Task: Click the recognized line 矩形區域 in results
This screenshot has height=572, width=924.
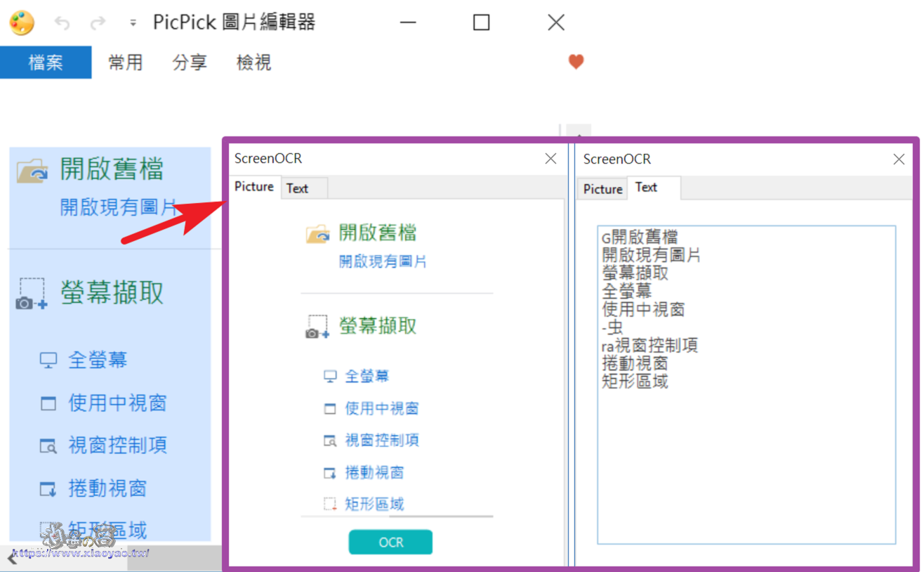Action: pyautogui.click(x=635, y=382)
